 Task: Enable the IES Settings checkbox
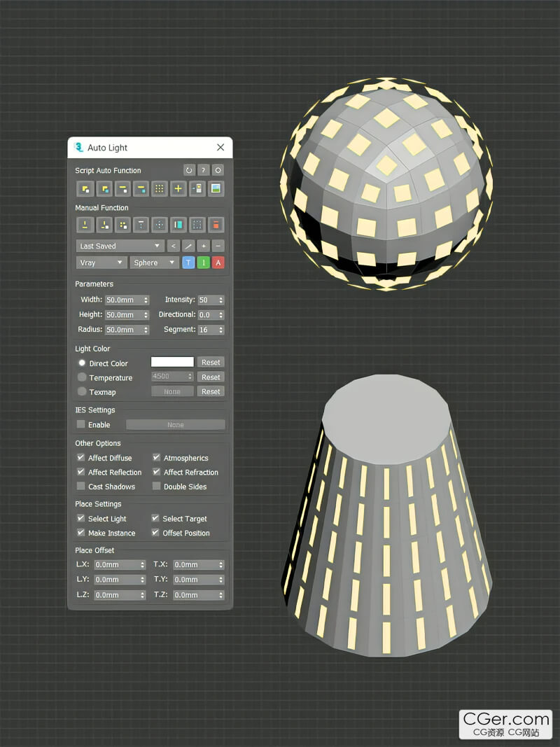point(81,424)
